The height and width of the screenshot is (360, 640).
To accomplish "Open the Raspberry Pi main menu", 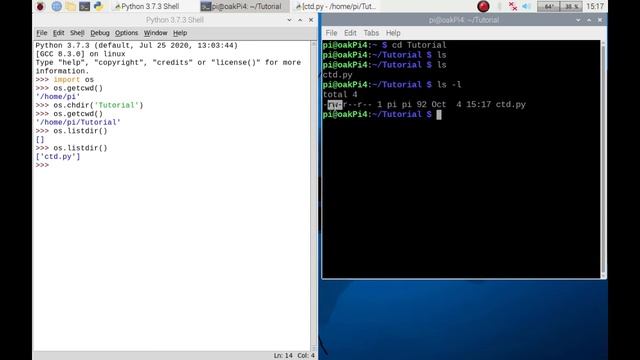I will [40, 6].
